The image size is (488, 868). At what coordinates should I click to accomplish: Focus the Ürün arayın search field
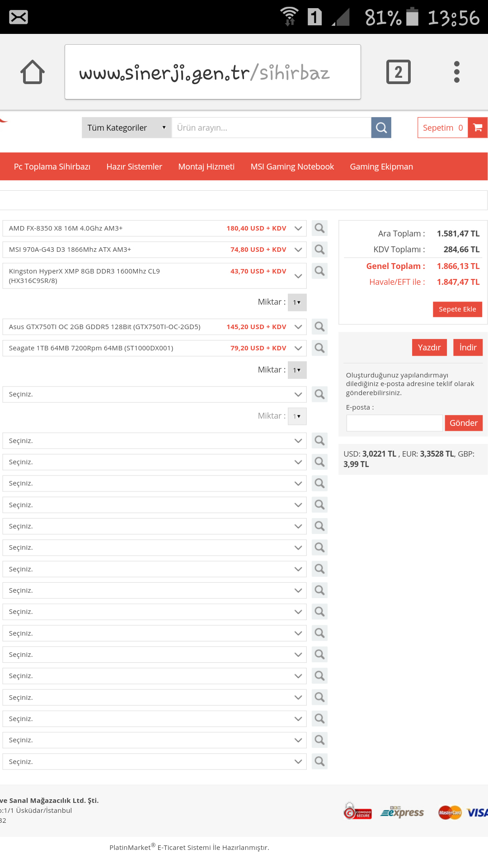point(272,127)
